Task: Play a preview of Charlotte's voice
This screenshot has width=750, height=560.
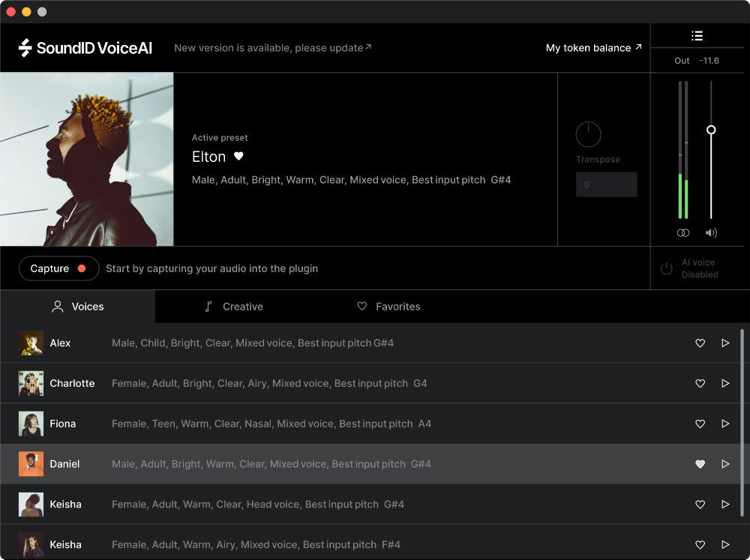Action: coord(725,383)
